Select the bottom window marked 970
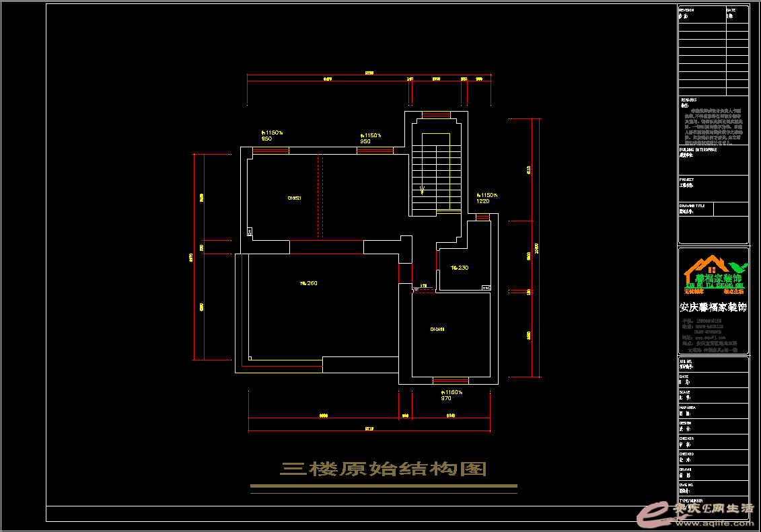761x532 pixels. [x=450, y=380]
